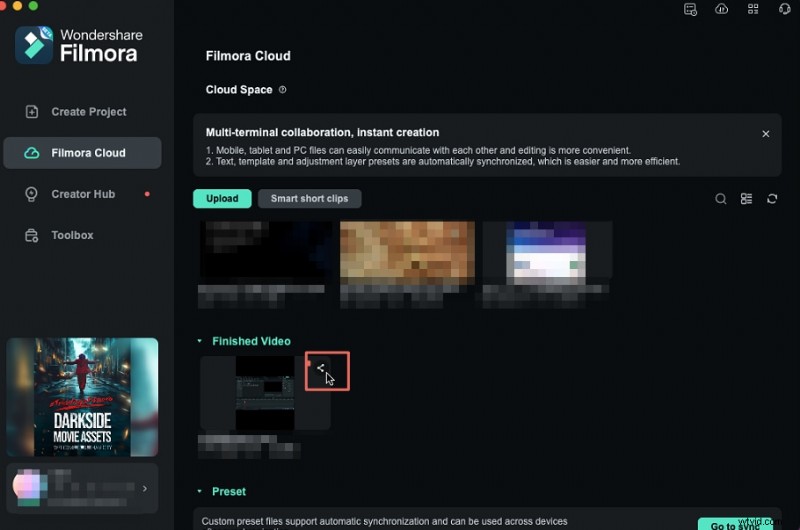Select Filmora Cloud in sidebar
Viewport: 800px width, 530px height.
pos(82,153)
